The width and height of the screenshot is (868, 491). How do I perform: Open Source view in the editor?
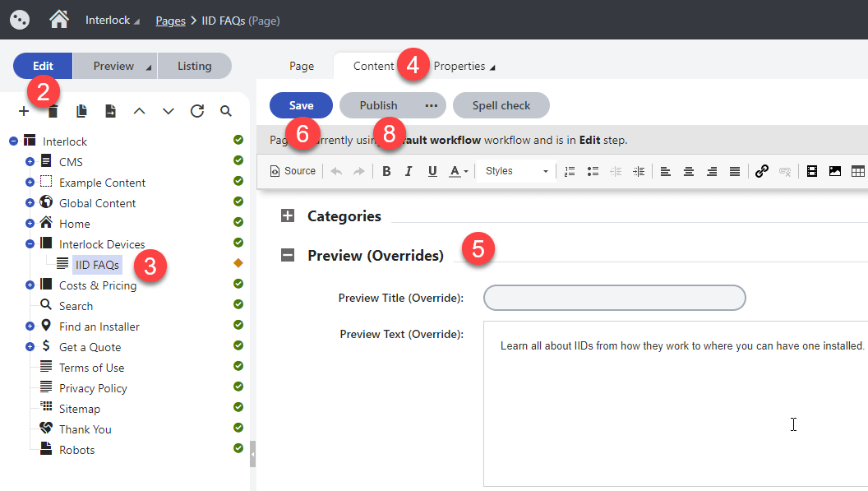[x=293, y=171]
